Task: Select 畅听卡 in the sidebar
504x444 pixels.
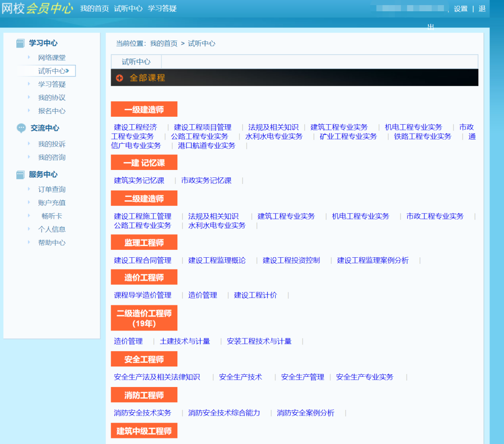Action: tap(51, 216)
